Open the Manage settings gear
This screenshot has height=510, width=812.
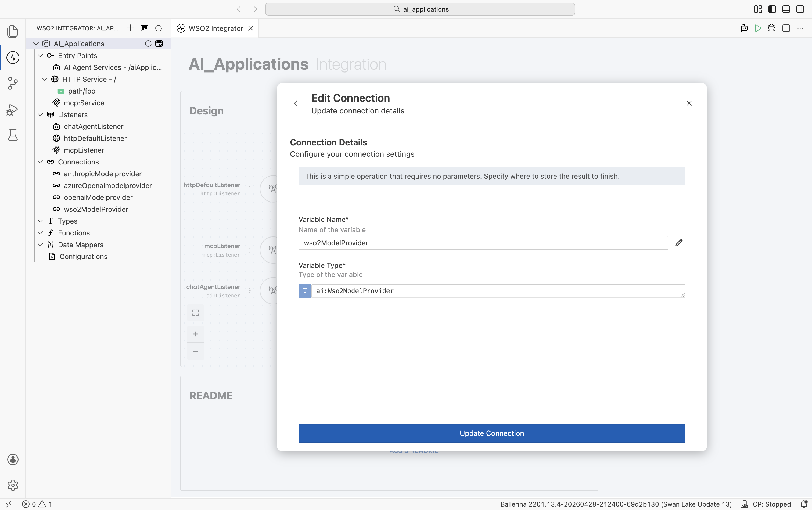click(13, 485)
